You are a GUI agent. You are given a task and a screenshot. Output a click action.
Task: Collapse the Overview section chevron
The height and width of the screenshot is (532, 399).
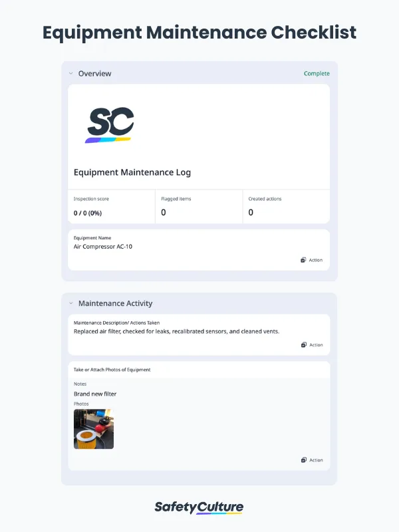click(70, 73)
